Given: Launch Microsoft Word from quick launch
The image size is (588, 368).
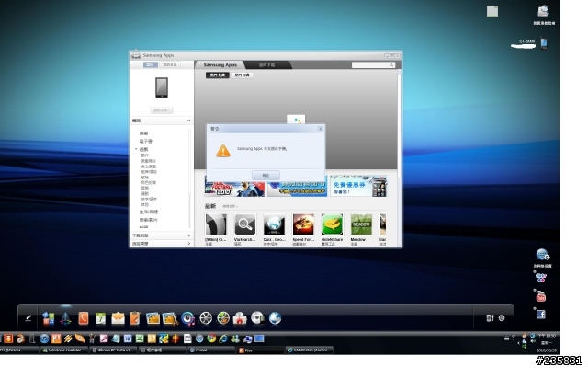Looking at the screenshot, I should click(x=128, y=339).
